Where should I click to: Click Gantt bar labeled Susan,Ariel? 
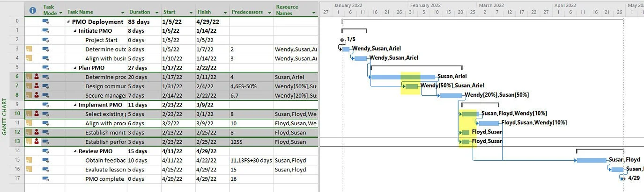pyautogui.click(x=403, y=77)
